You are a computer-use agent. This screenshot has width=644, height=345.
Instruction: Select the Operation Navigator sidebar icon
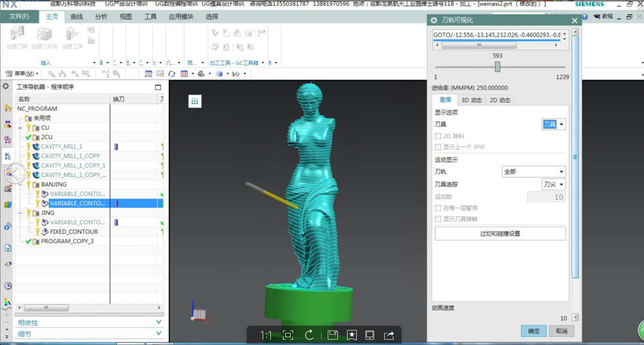(8, 156)
